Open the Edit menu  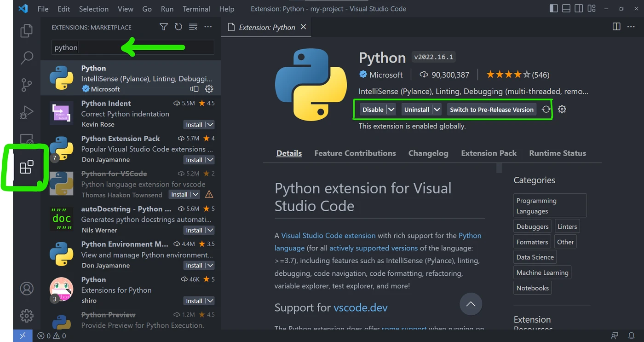click(x=64, y=9)
